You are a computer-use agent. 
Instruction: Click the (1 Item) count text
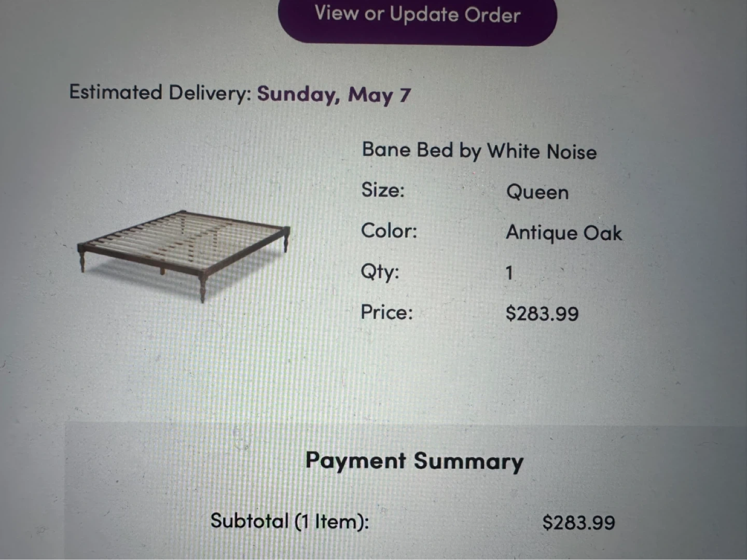click(332, 522)
